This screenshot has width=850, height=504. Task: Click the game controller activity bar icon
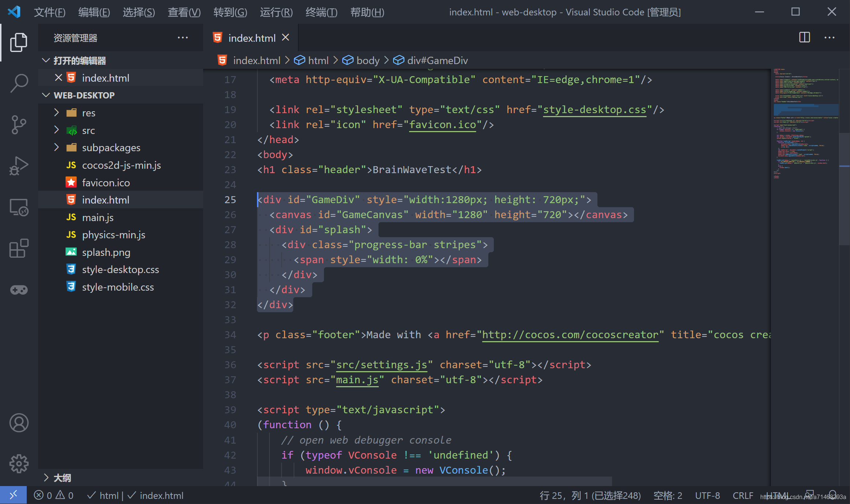point(19,290)
